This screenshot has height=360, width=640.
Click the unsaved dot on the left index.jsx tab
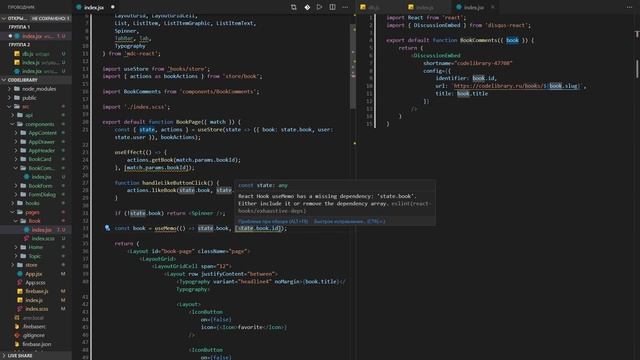coord(113,7)
